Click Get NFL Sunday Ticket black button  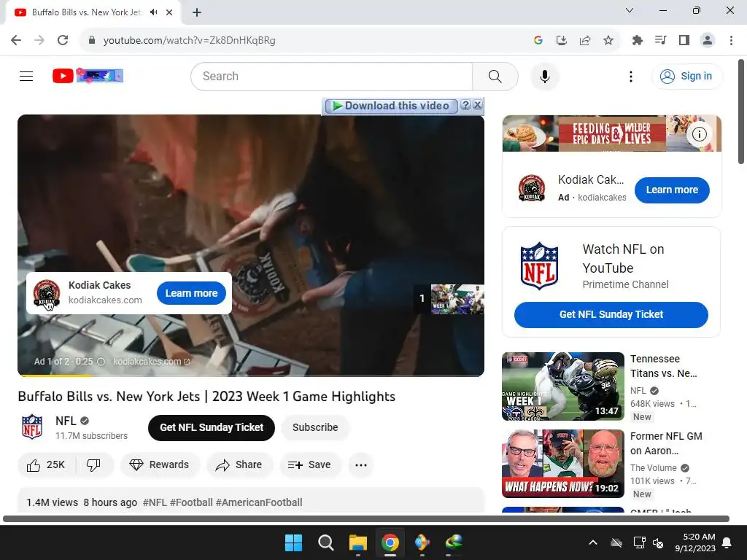(x=212, y=427)
